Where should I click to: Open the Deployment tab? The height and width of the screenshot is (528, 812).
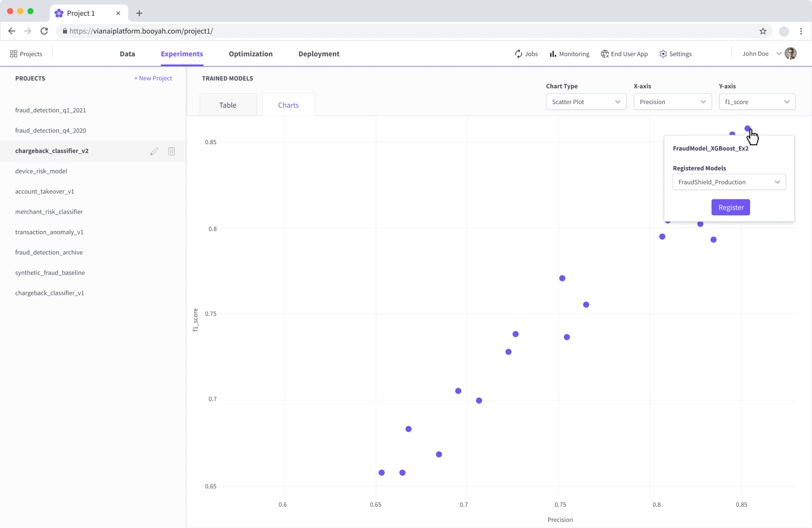tap(319, 54)
